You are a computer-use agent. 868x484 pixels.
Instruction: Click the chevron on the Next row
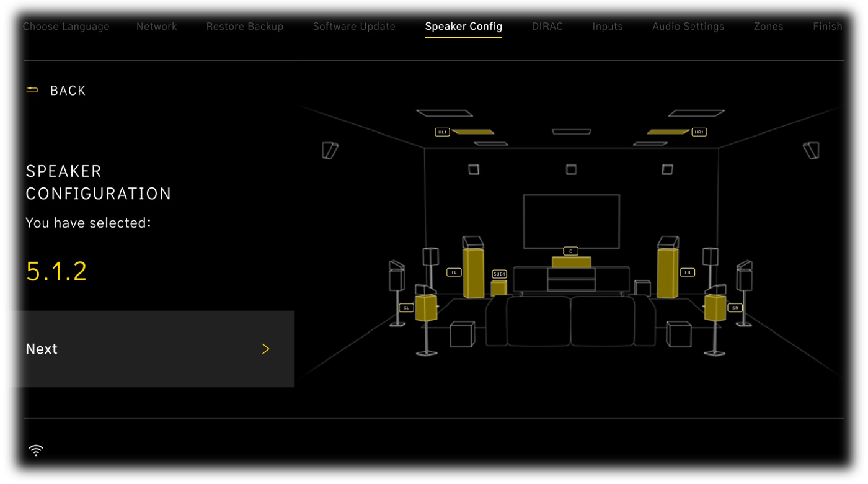tap(266, 349)
